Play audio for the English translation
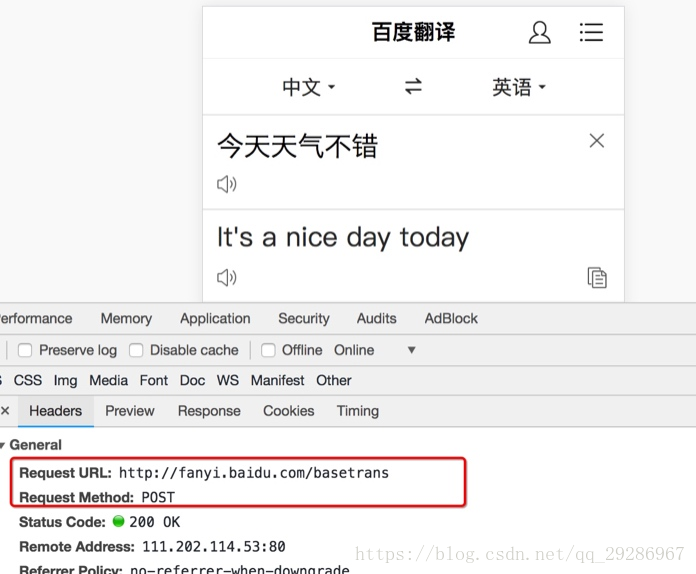Screen dimensions: 696x574 [x=226, y=277]
